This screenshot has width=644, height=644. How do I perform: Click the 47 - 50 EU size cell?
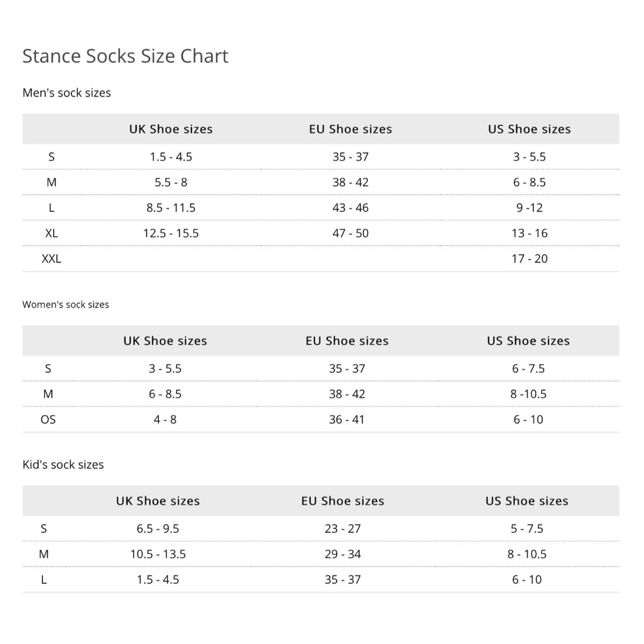point(350,233)
